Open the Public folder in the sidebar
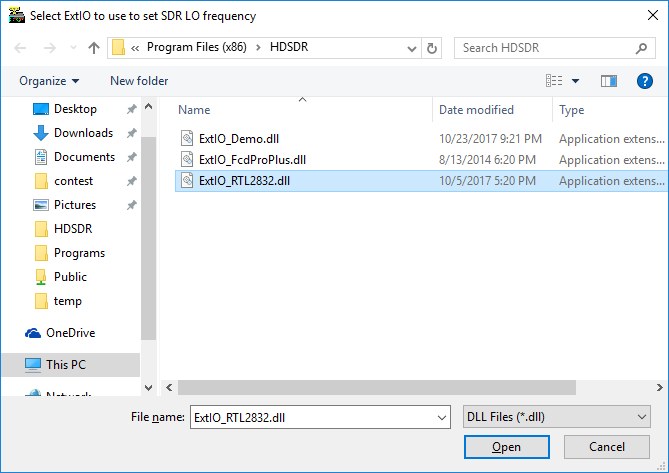 pyautogui.click(x=70, y=277)
